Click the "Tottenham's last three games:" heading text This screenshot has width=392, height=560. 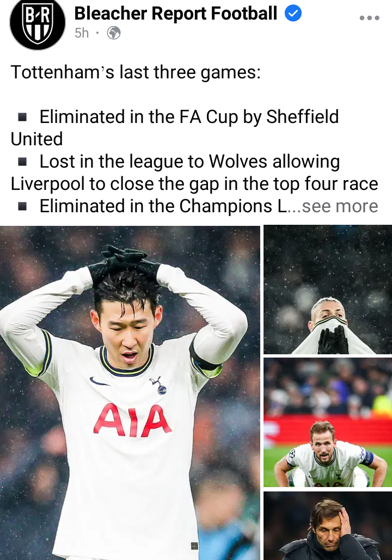point(136,72)
